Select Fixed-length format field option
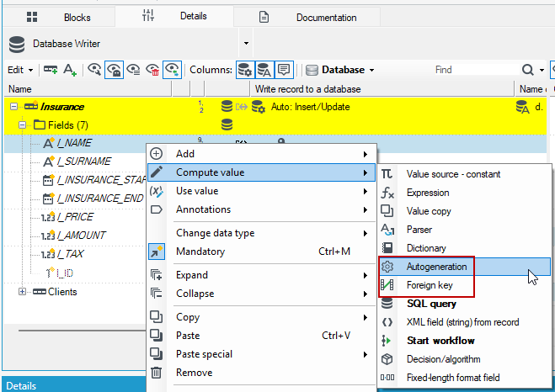This screenshot has width=555, height=392. (x=465, y=378)
